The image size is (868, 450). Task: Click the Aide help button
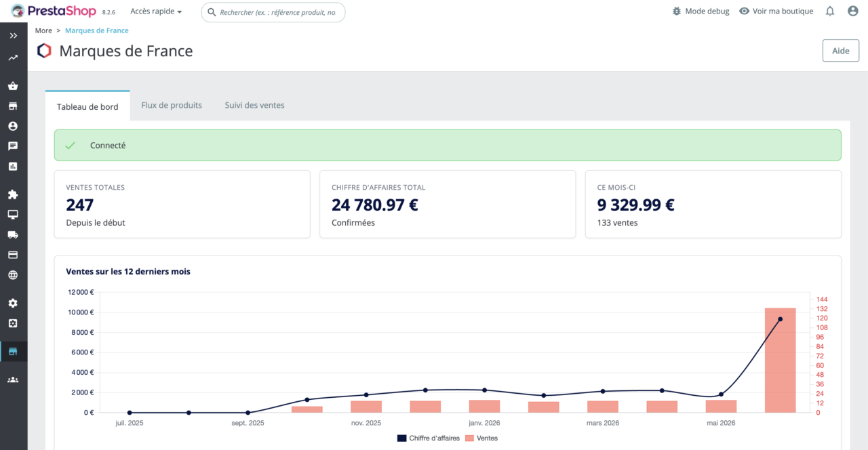[x=841, y=51]
